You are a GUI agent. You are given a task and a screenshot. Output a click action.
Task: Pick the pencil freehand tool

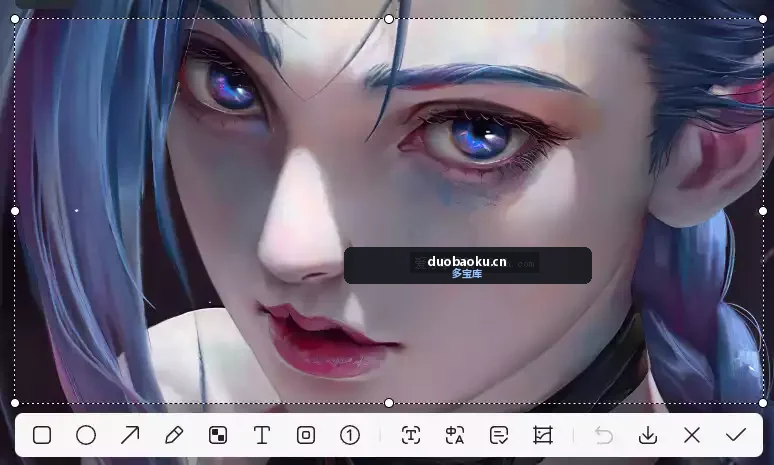pyautogui.click(x=174, y=435)
